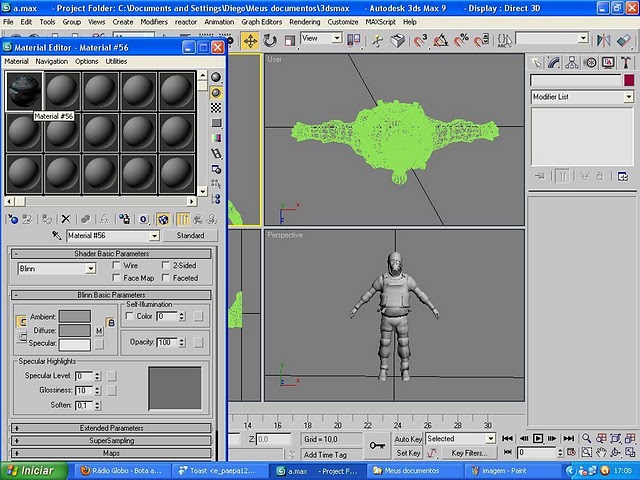Open the Material #56 name dropdown
The width and height of the screenshot is (640, 480).
click(113, 236)
